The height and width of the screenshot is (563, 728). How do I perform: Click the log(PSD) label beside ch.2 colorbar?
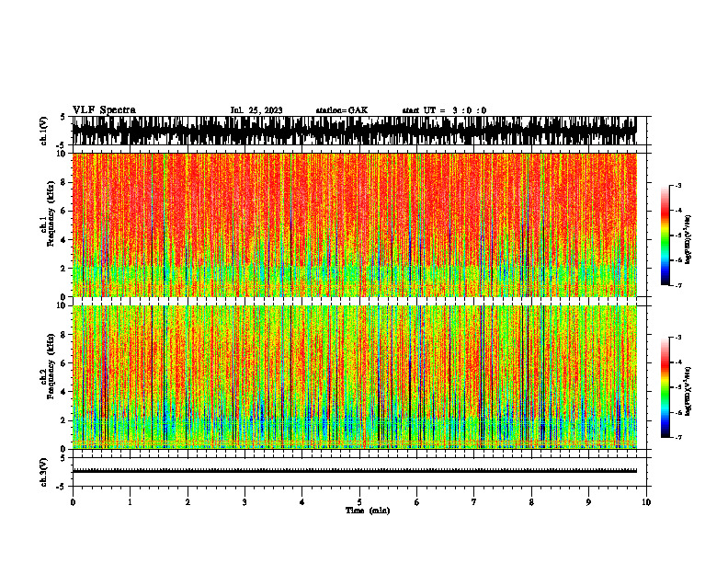click(688, 391)
